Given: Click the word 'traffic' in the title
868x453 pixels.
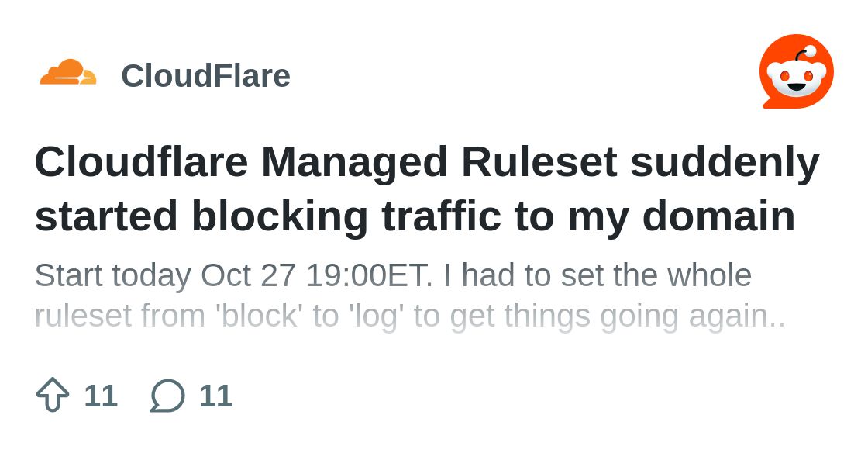Looking at the screenshot, I should [441, 216].
